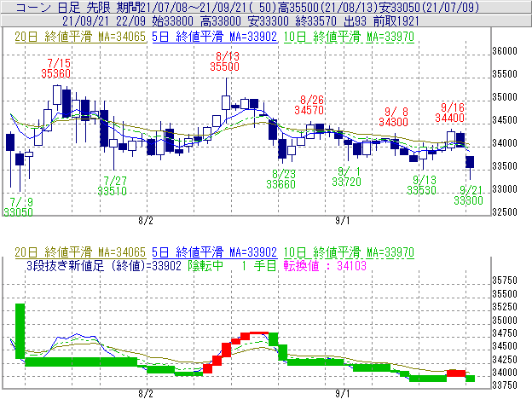Click the 36000 price axis label
Screen dimensions: 532x405
(505, 51)
